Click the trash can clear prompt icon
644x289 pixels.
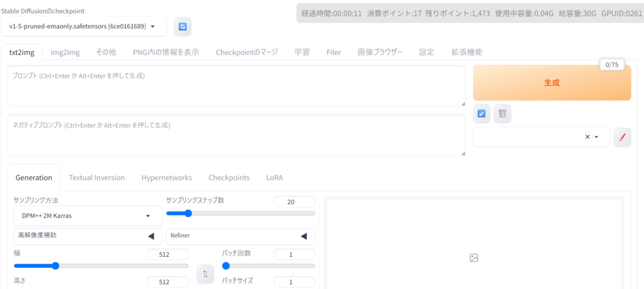(502, 113)
